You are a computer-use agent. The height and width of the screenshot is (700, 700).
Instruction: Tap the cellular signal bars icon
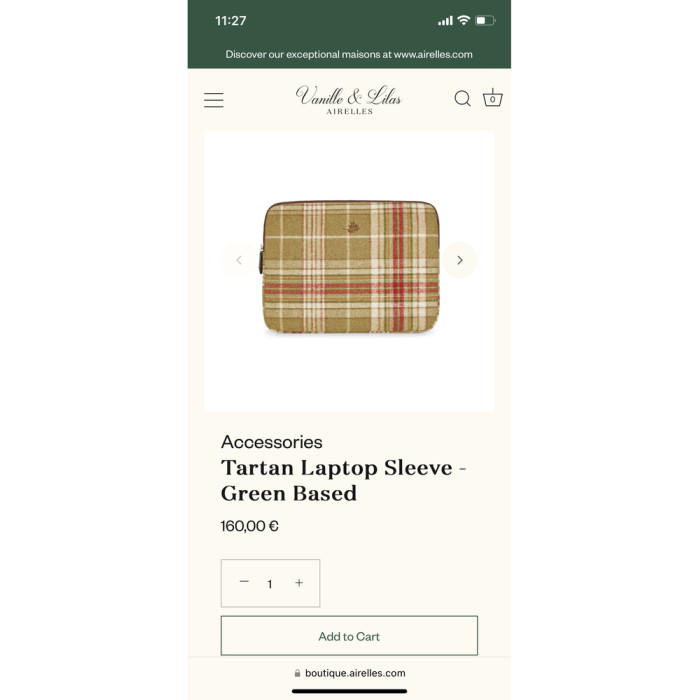pos(445,21)
